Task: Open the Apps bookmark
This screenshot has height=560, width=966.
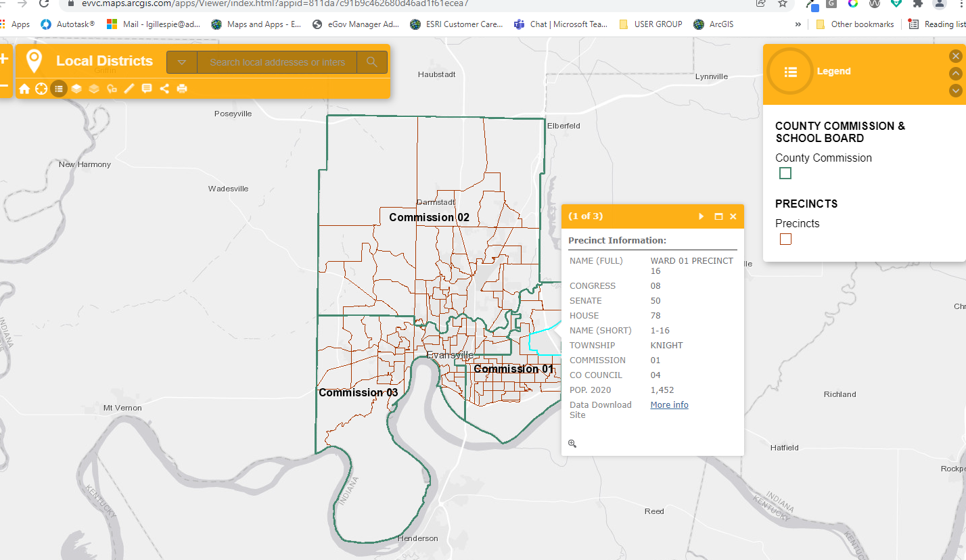Action: pyautogui.click(x=16, y=24)
